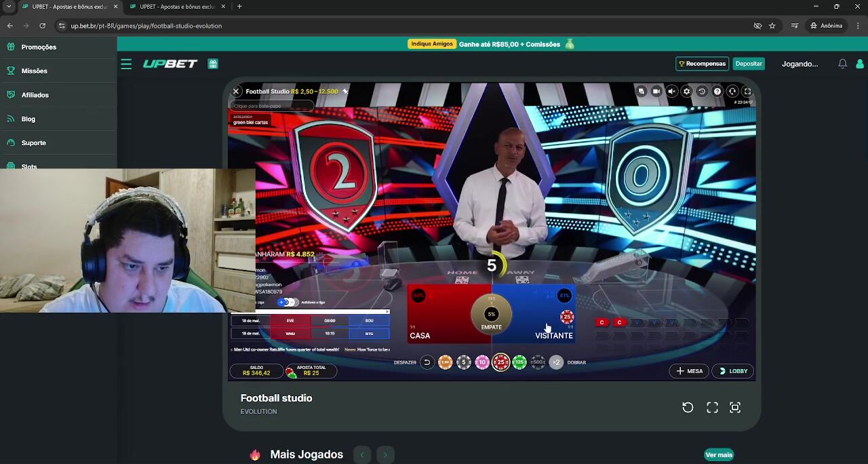The height and width of the screenshot is (464, 868).
Task: Click the browser address bar URL
Action: [146, 26]
